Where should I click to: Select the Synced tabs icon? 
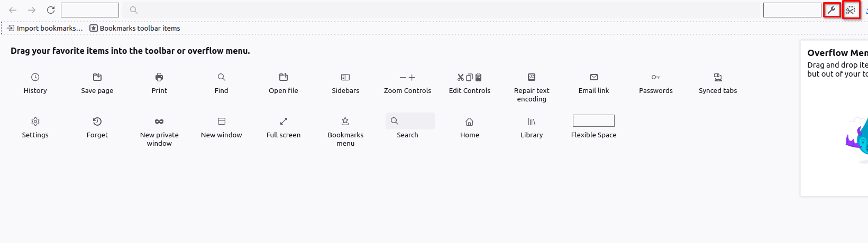click(x=718, y=77)
